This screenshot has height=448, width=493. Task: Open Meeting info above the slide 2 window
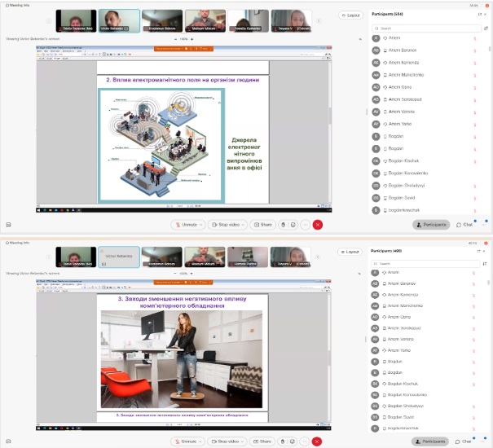[18, 6]
